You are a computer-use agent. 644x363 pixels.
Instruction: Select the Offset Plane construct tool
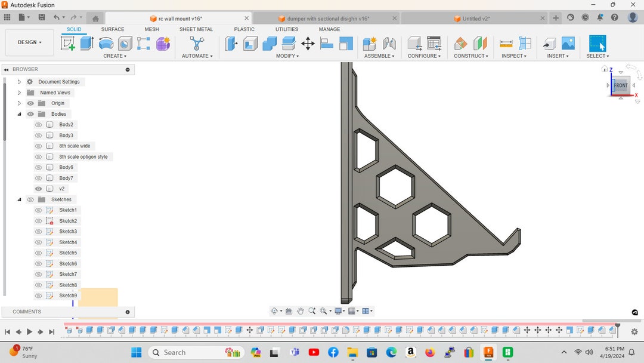click(461, 43)
